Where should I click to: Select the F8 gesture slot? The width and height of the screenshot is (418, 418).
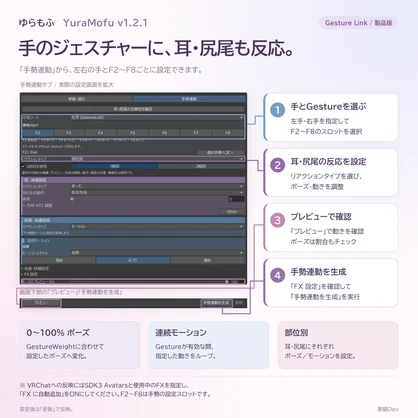[227, 133]
